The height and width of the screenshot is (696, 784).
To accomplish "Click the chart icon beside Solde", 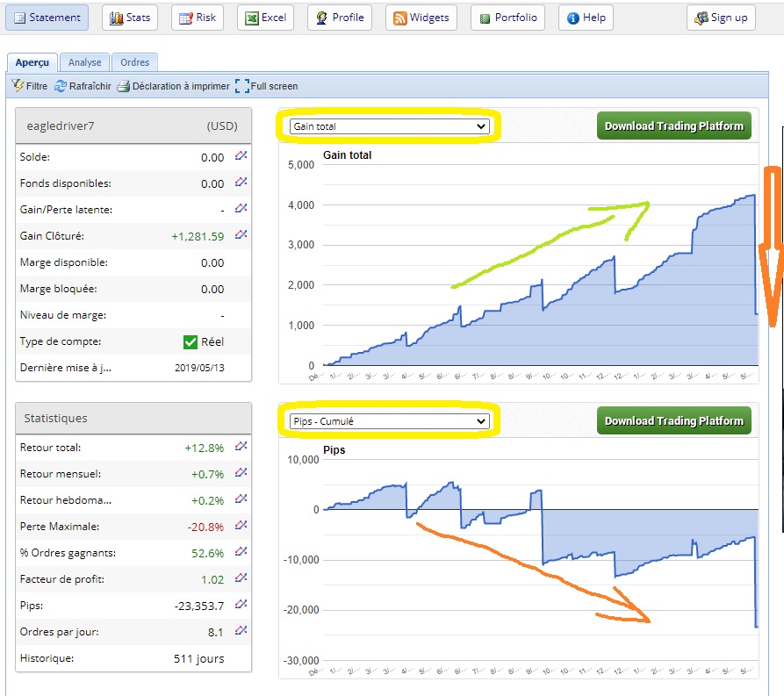I will click(241, 156).
